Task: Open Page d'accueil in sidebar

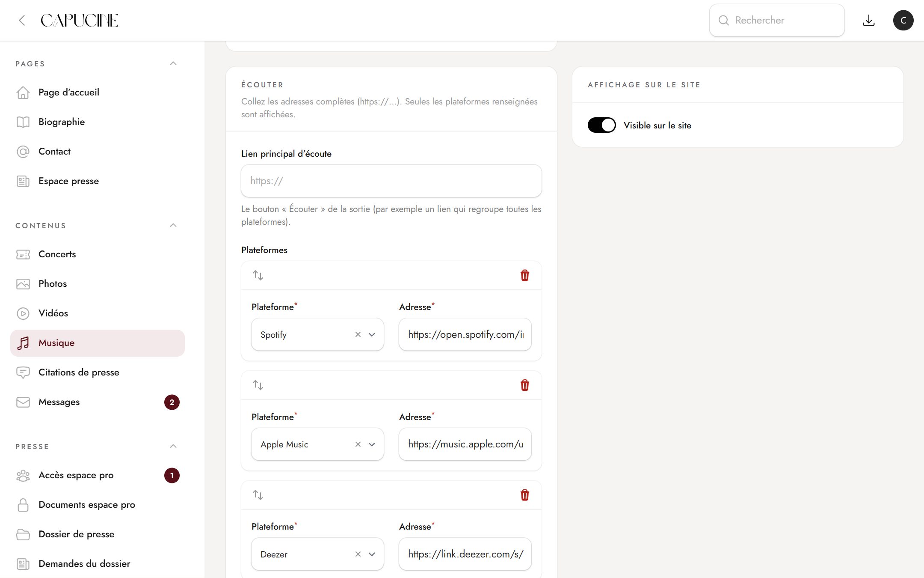Action: pyautogui.click(x=98, y=92)
